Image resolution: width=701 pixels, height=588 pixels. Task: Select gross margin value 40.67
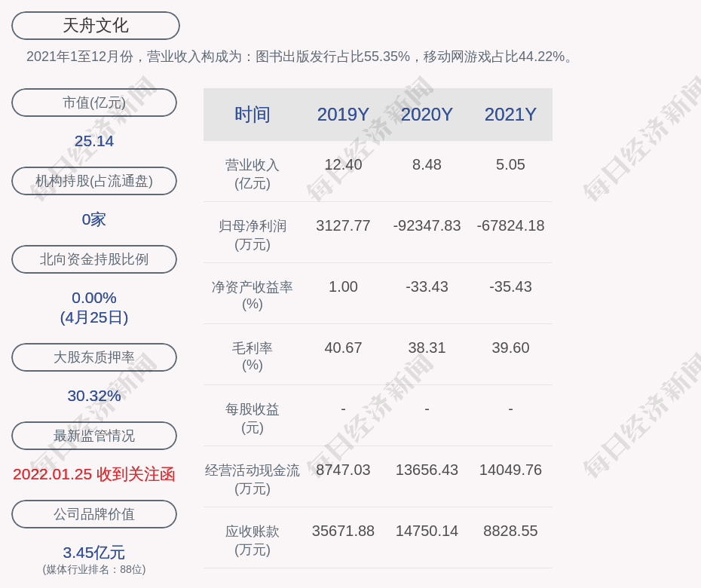[x=343, y=348]
